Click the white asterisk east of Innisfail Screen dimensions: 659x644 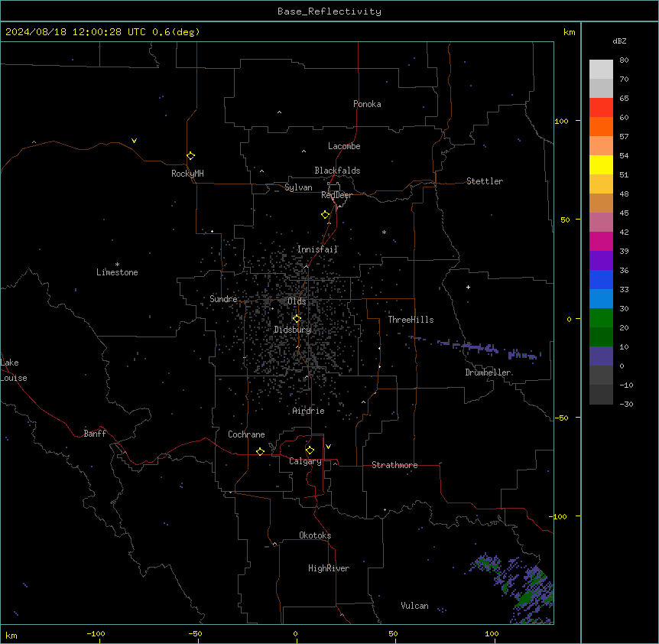(x=384, y=232)
